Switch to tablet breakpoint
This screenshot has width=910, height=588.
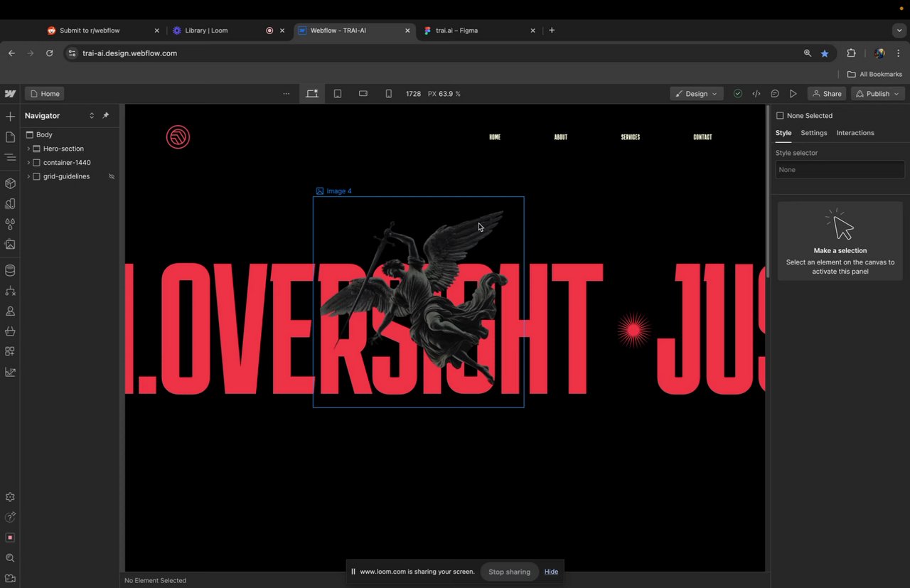tap(338, 94)
